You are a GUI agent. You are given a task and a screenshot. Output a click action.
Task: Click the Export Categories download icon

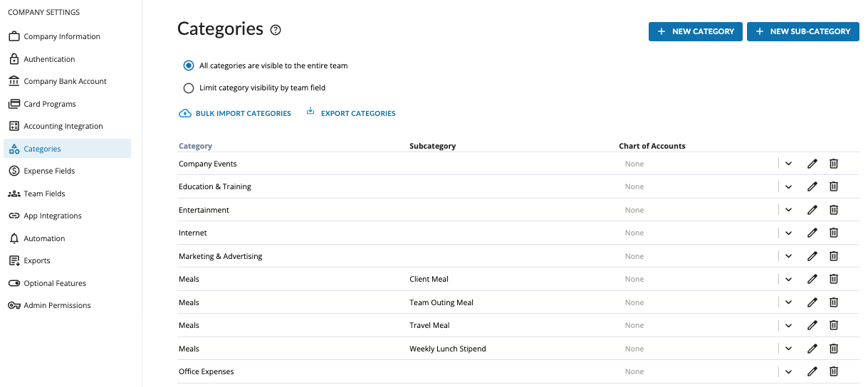[x=310, y=112]
